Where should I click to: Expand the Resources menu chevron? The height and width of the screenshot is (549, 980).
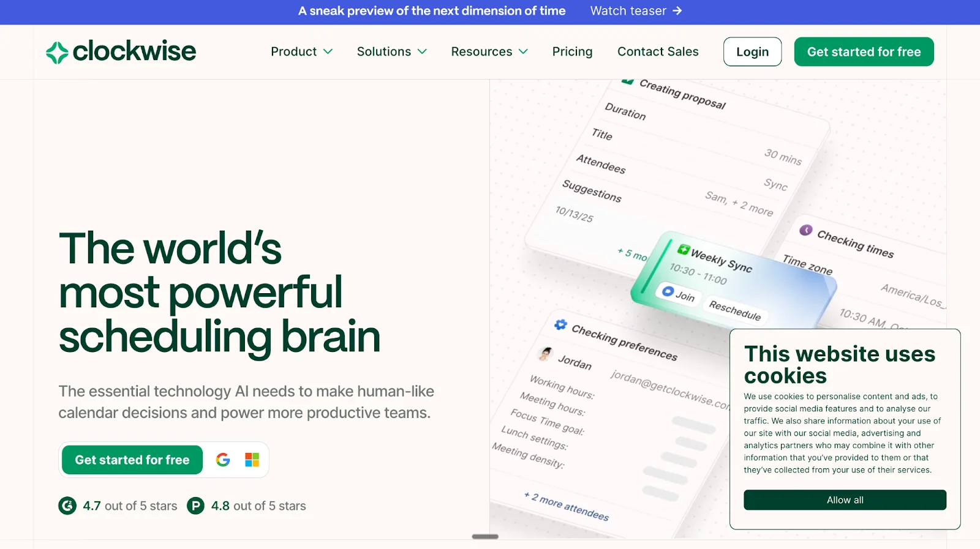pos(523,51)
